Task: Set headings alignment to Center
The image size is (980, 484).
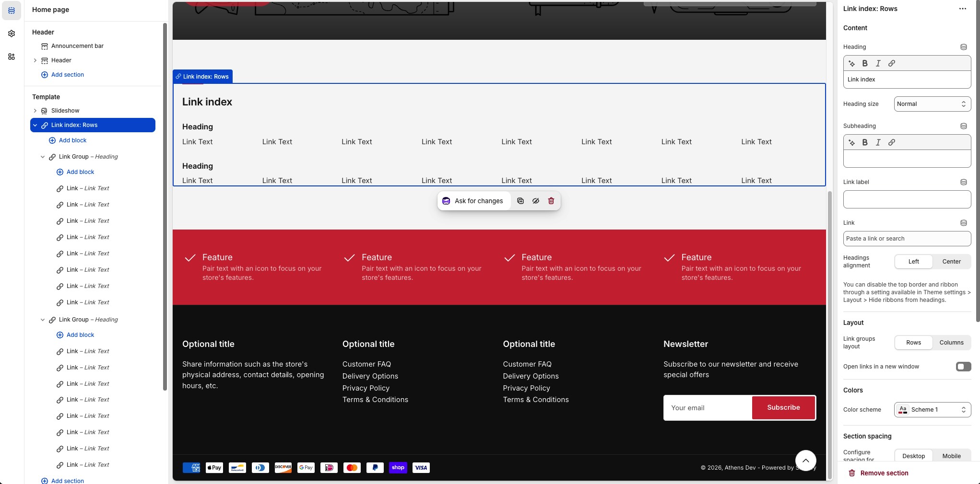Action: (x=951, y=262)
